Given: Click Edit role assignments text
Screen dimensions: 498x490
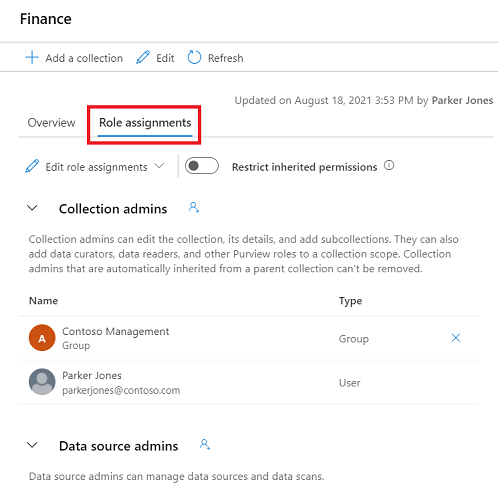Looking at the screenshot, I should [96, 167].
